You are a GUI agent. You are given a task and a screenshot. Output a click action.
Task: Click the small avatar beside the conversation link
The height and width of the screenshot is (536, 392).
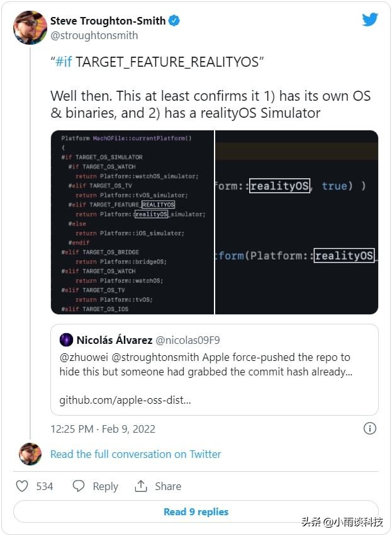click(30, 454)
